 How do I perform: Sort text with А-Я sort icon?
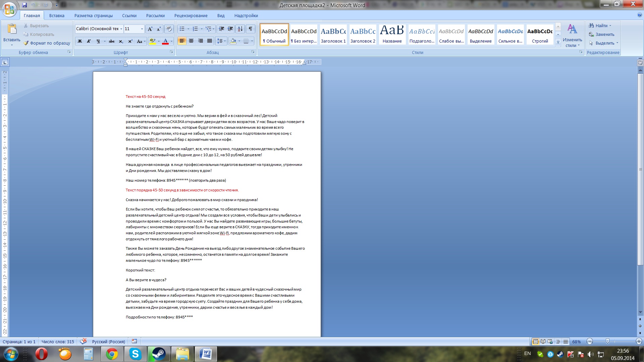coord(240,29)
